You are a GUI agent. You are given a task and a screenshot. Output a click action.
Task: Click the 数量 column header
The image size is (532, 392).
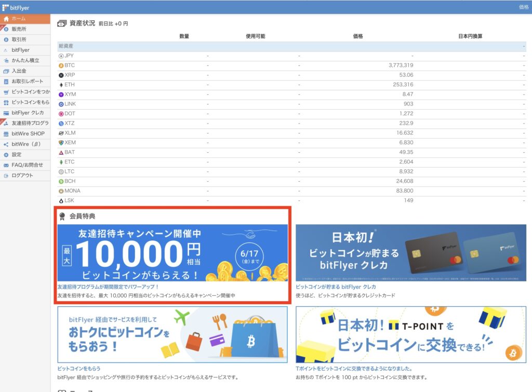184,36
